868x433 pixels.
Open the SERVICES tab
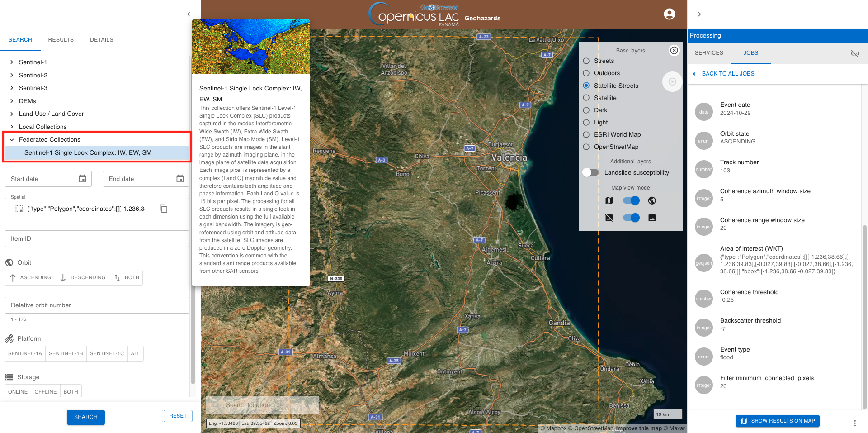coord(708,53)
